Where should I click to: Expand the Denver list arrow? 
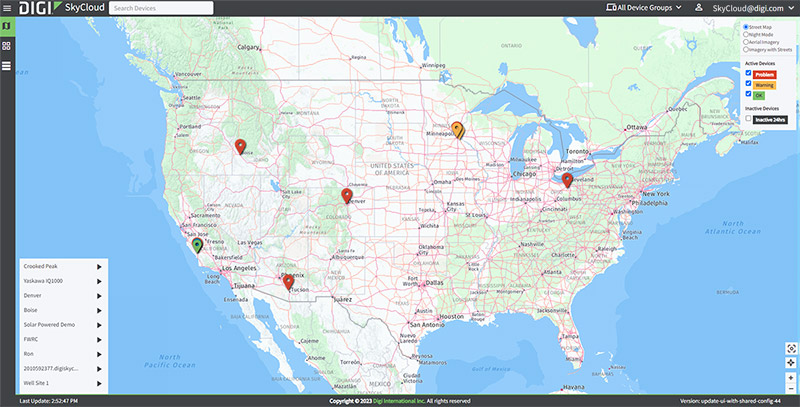point(99,296)
